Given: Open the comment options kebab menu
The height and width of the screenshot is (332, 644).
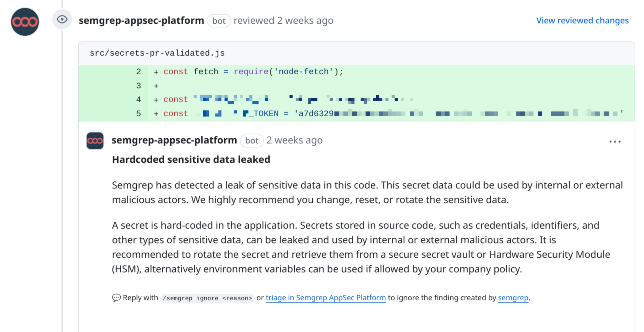Looking at the screenshot, I should click(x=615, y=141).
